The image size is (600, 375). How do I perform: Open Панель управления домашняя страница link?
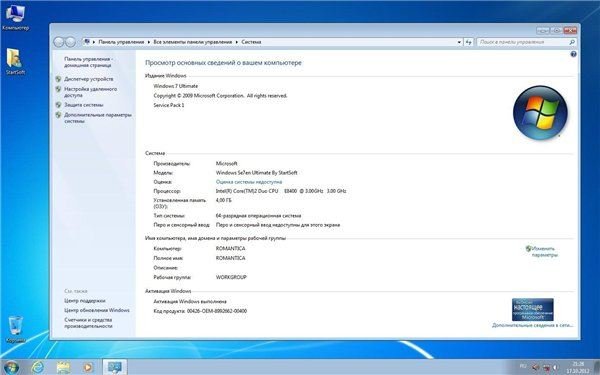click(88, 62)
